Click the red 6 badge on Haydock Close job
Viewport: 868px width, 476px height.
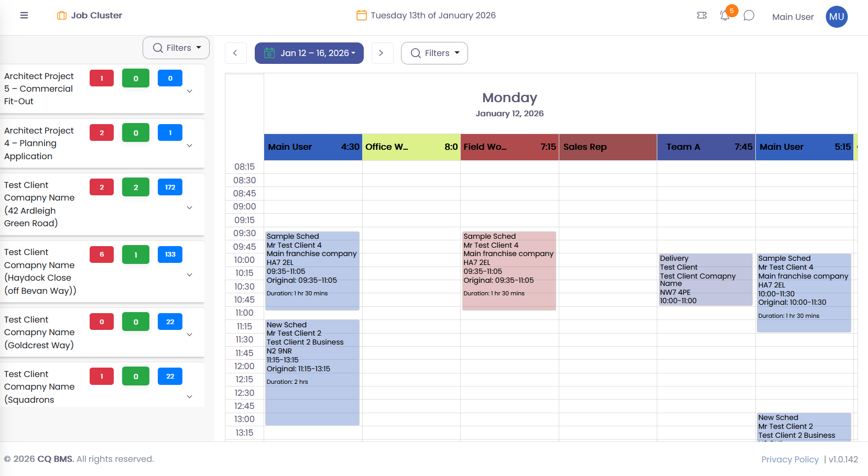click(101, 254)
